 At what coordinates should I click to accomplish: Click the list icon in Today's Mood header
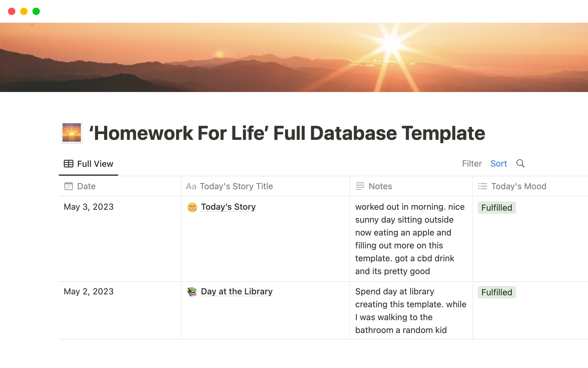click(482, 186)
